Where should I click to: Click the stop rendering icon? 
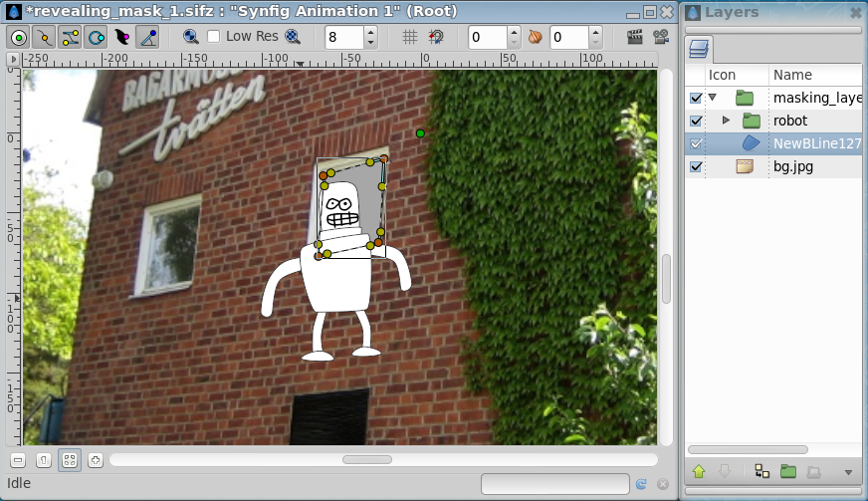tap(663, 484)
